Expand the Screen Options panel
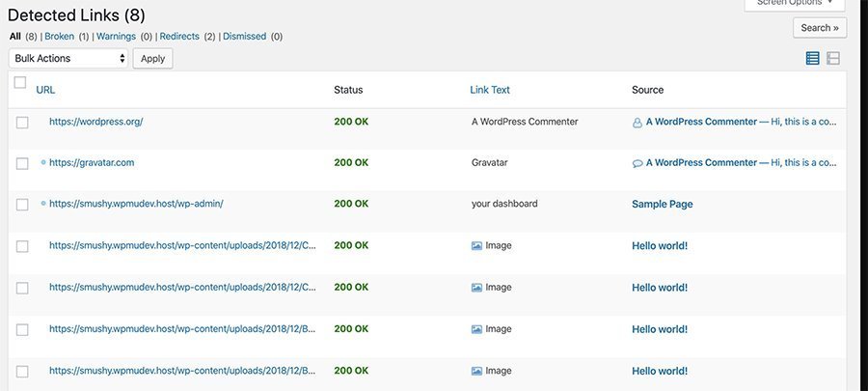Viewport: 868px width, 391px height. (x=795, y=3)
